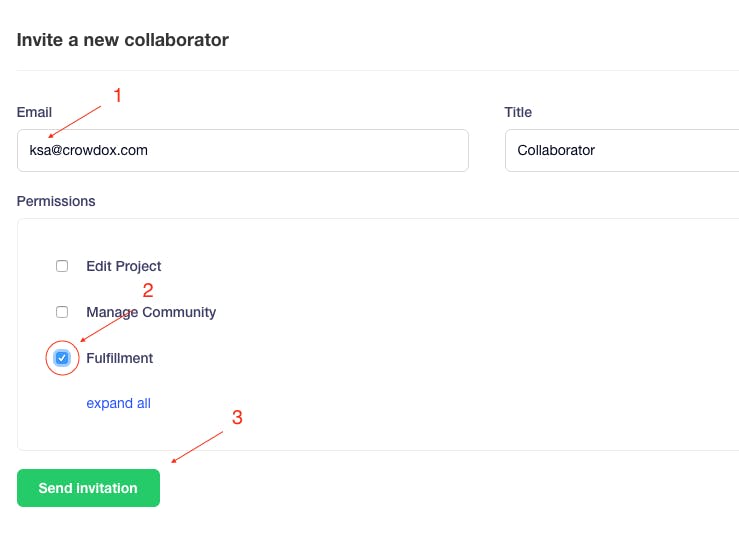This screenshot has width=739, height=539.
Task: Send the invitation with the green button
Action: pyautogui.click(x=88, y=488)
